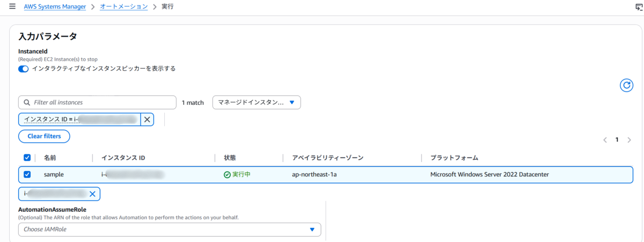Click the search magnifier icon
Image resolution: width=644 pixels, height=242 pixels.
[x=27, y=102]
